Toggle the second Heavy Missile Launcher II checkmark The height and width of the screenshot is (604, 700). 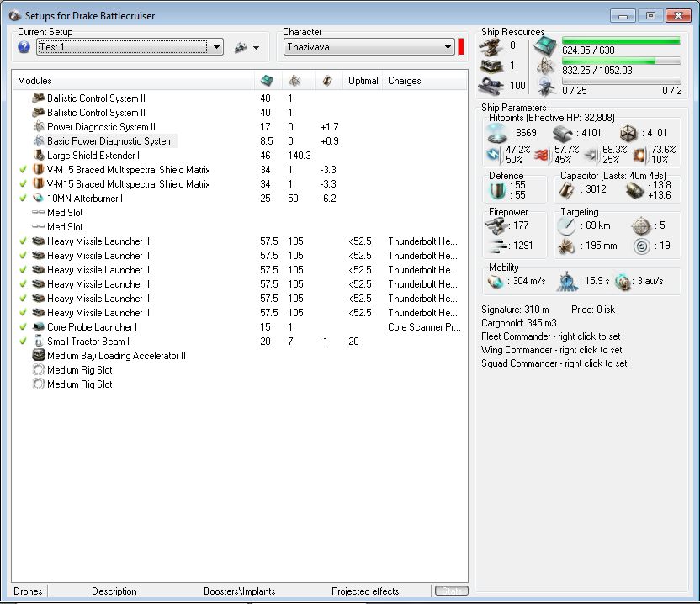(x=24, y=256)
